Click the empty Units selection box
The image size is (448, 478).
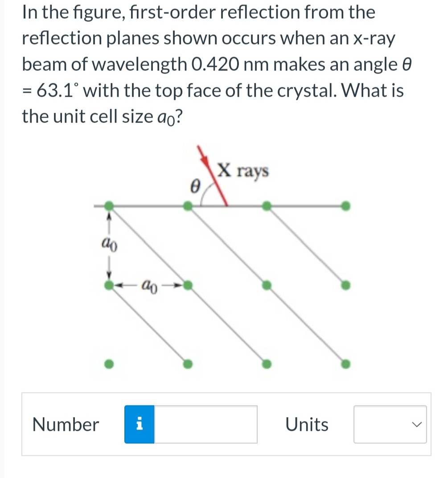[x=390, y=425]
